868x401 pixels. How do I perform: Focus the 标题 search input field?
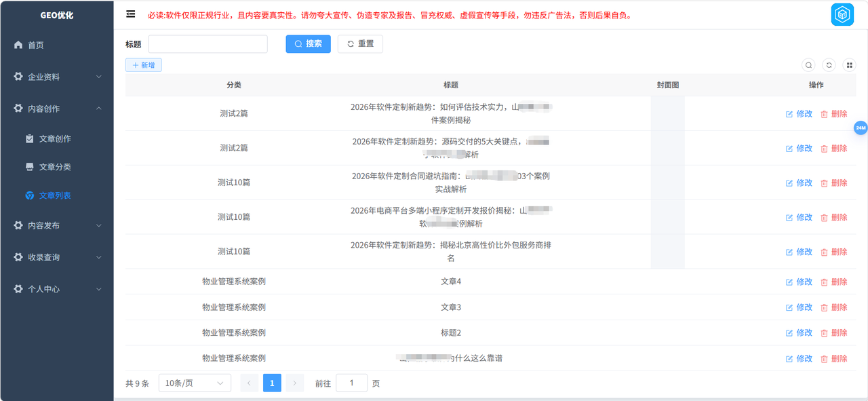click(208, 43)
